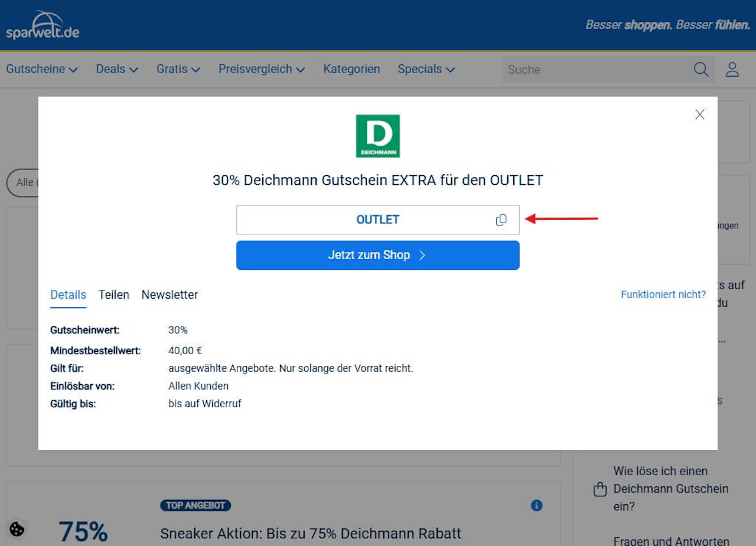Click the 'bis auf Widerruf' text
This screenshot has width=756, height=546.
point(205,404)
